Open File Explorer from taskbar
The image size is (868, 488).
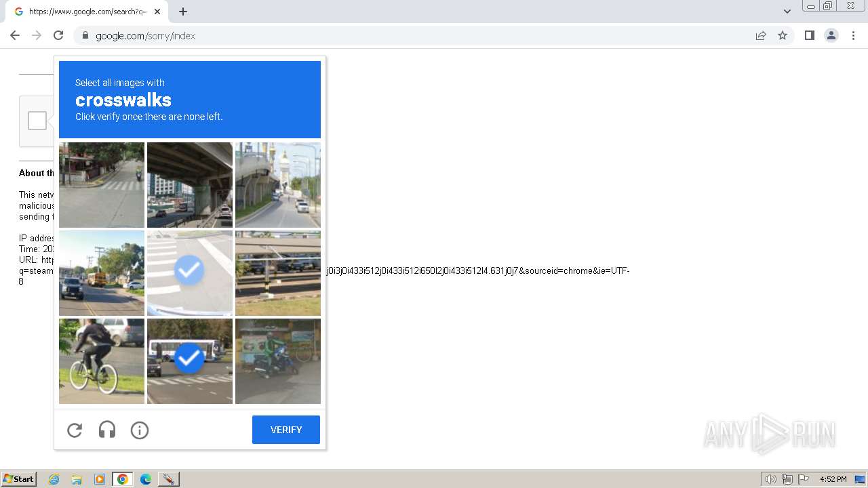(x=77, y=479)
